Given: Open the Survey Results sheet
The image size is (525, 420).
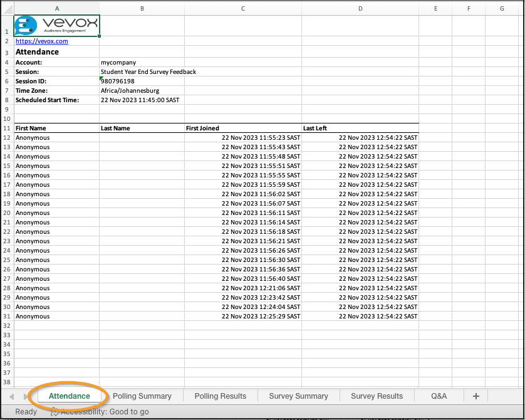Looking at the screenshot, I should point(377,396).
